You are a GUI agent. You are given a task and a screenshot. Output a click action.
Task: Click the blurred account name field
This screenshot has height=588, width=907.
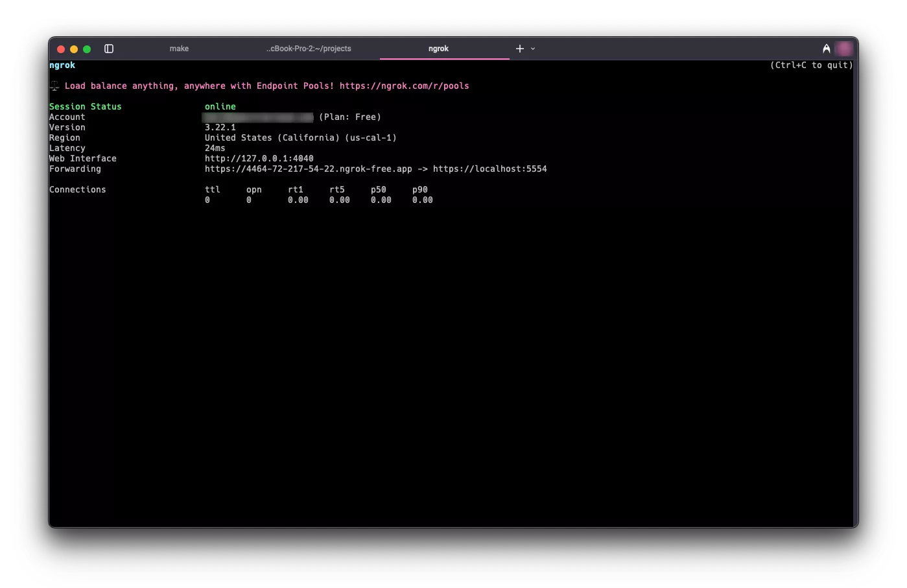click(x=257, y=117)
